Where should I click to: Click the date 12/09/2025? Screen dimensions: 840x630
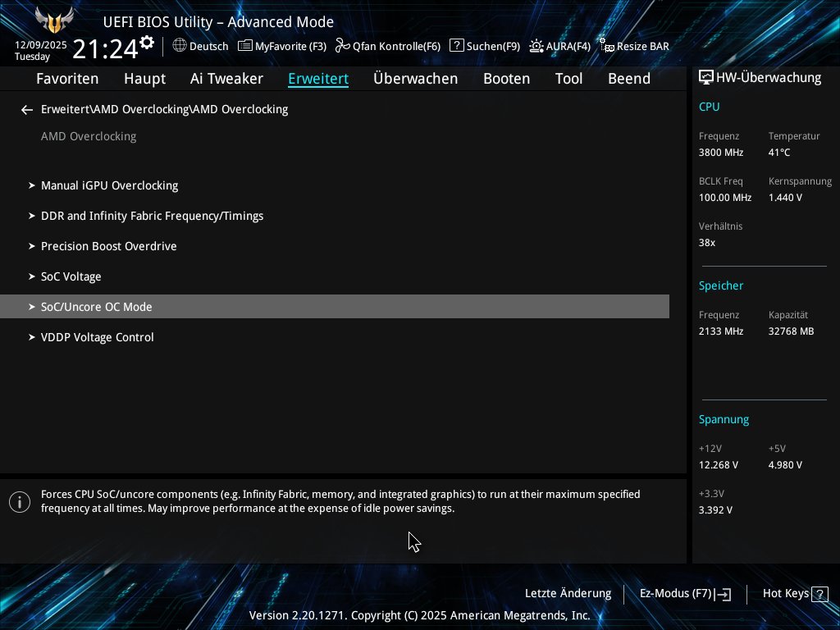pyautogui.click(x=41, y=45)
